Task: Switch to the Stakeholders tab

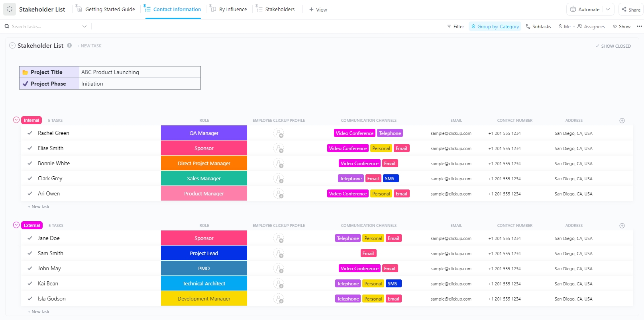Action: click(x=275, y=9)
